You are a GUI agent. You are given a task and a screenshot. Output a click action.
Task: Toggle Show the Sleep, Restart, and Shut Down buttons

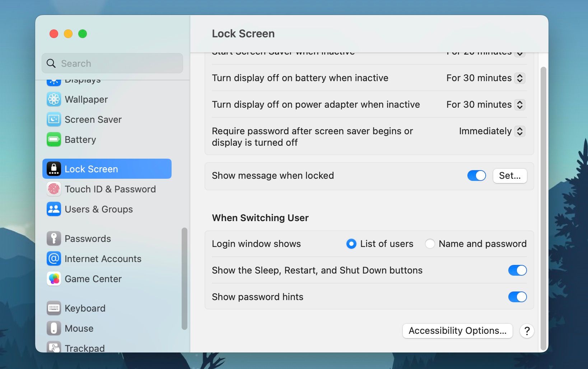[x=517, y=270]
